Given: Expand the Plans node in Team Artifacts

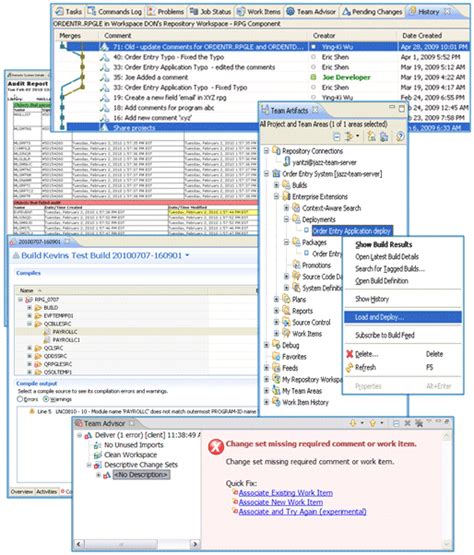Looking at the screenshot, I should click(x=276, y=299).
